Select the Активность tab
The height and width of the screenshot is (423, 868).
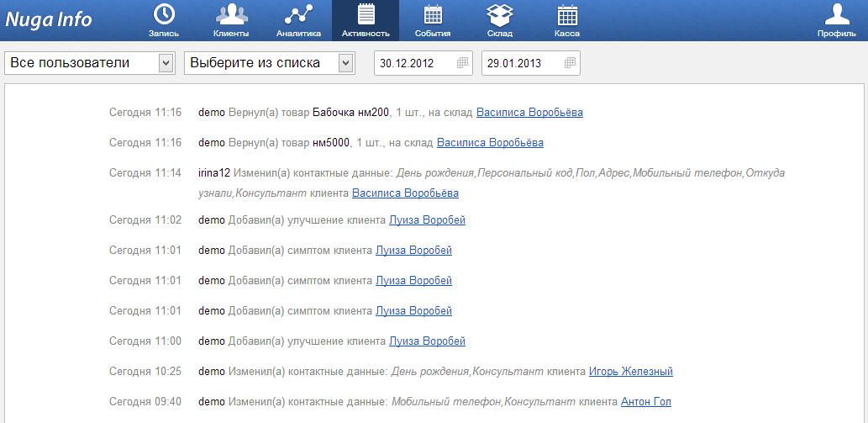(366, 20)
